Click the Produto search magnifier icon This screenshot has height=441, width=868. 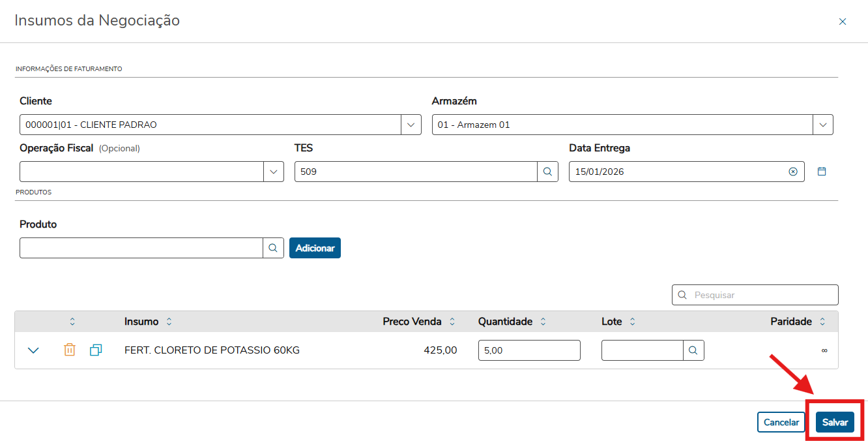[273, 248]
